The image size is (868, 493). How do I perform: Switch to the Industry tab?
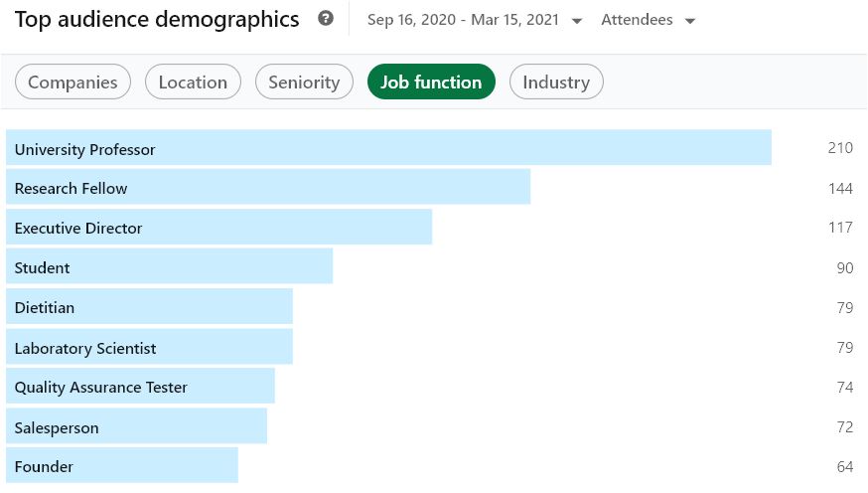(556, 82)
